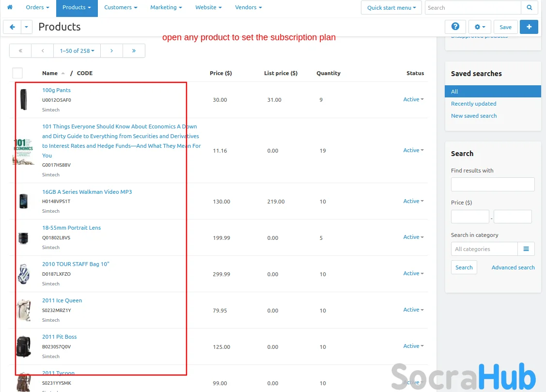Go to the next page arrow
The height and width of the screenshot is (392, 546).
point(111,50)
